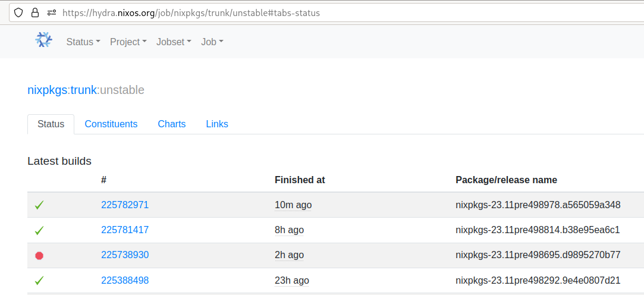Click the '23h ago' finished time
This screenshot has width=644, height=295.
(291, 281)
